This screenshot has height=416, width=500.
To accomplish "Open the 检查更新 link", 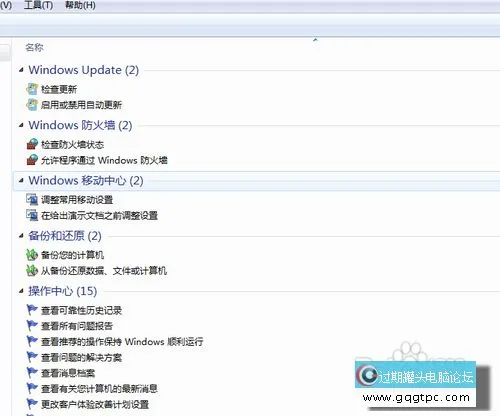I will [59, 89].
